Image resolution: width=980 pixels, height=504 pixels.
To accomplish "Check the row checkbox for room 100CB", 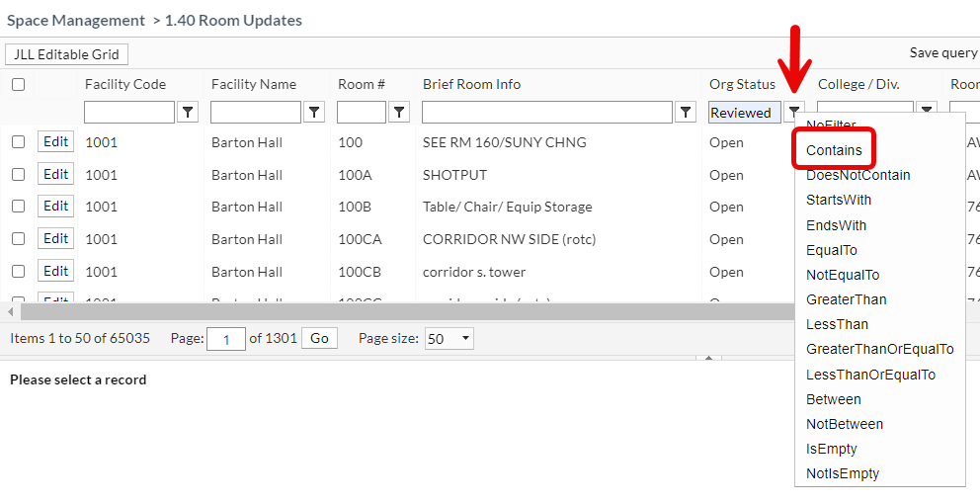I will coord(18,272).
